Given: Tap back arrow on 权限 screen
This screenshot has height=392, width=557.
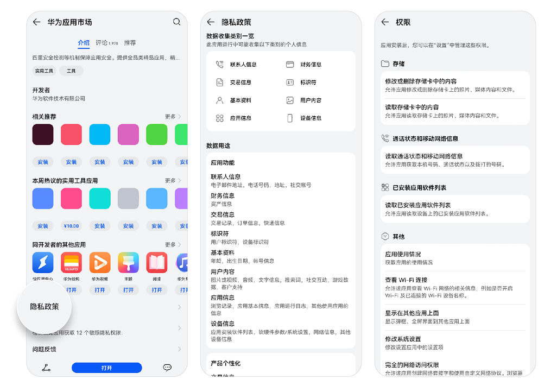Looking at the screenshot, I should click(385, 22).
